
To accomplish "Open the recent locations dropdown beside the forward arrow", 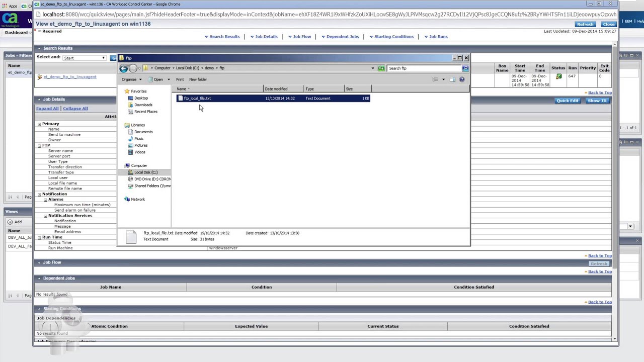I will point(139,68).
